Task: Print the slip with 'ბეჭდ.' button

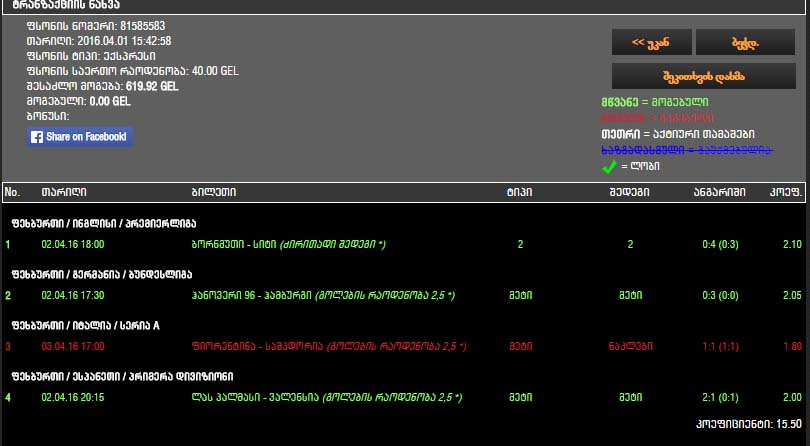Action: (745, 42)
